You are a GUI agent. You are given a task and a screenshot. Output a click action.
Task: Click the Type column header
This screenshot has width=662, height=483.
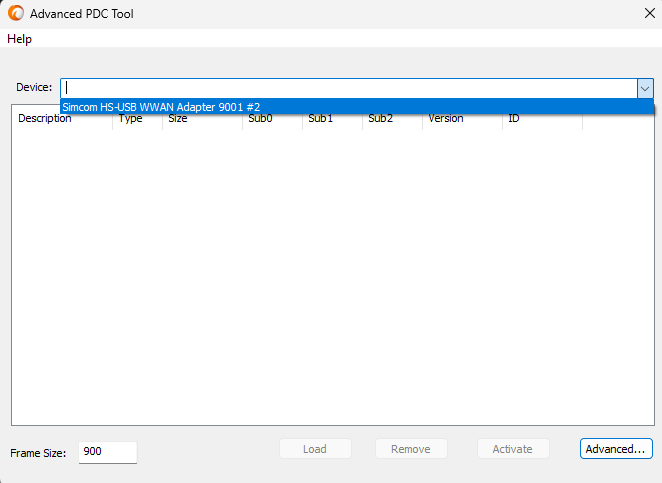(x=135, y=120)
